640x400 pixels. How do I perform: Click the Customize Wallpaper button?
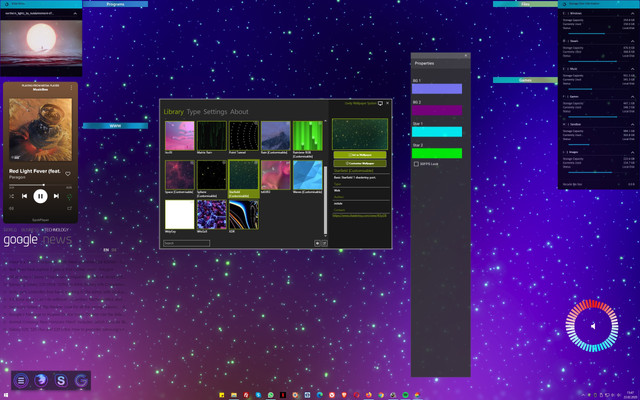360,163
